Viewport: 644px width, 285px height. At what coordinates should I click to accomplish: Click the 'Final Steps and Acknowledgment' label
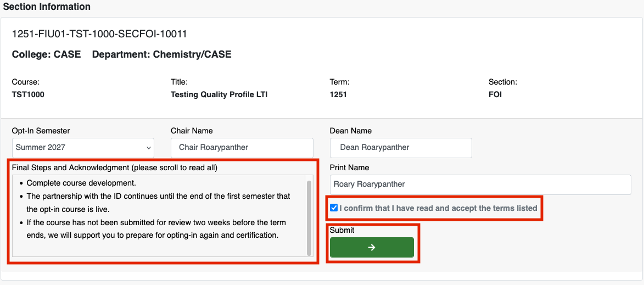click(115, 167)
